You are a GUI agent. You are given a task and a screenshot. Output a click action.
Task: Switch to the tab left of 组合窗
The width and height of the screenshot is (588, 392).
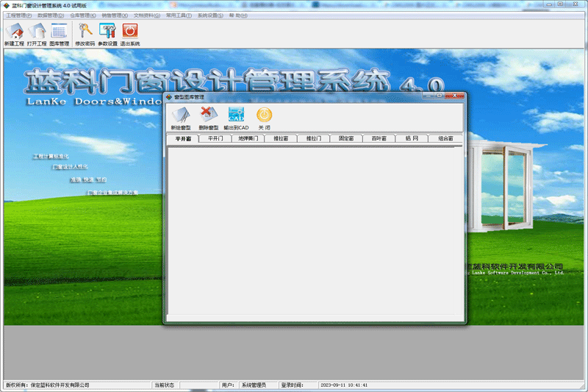412,138
